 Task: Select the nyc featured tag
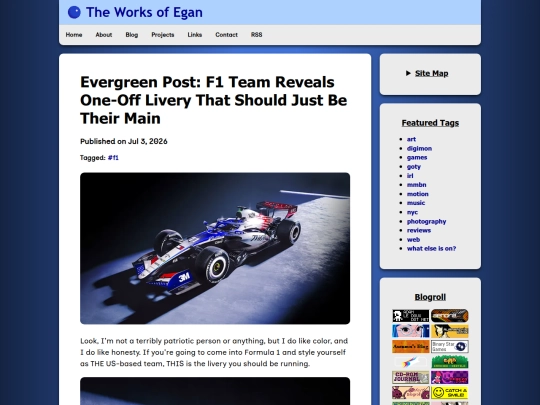(x=412, y=212)
